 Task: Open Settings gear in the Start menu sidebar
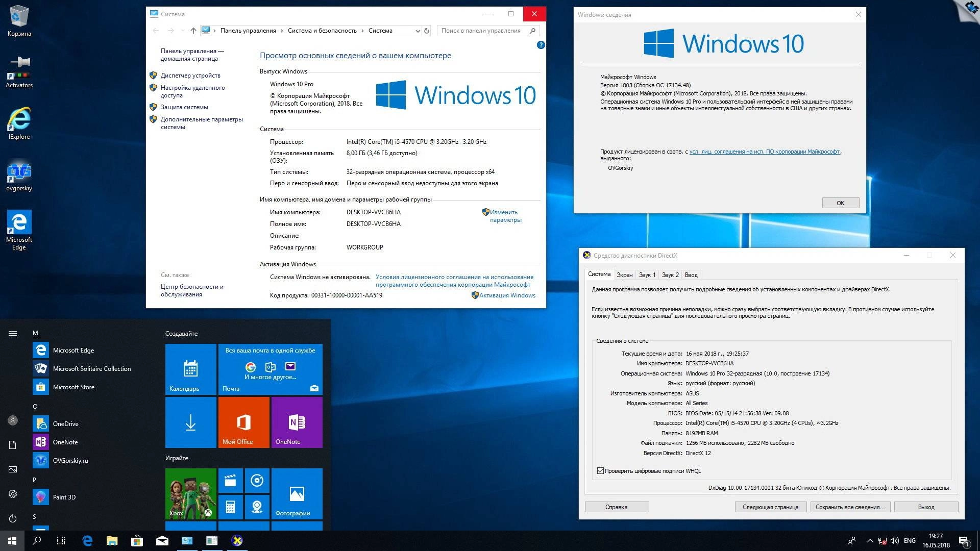click(x=13, y=494)
